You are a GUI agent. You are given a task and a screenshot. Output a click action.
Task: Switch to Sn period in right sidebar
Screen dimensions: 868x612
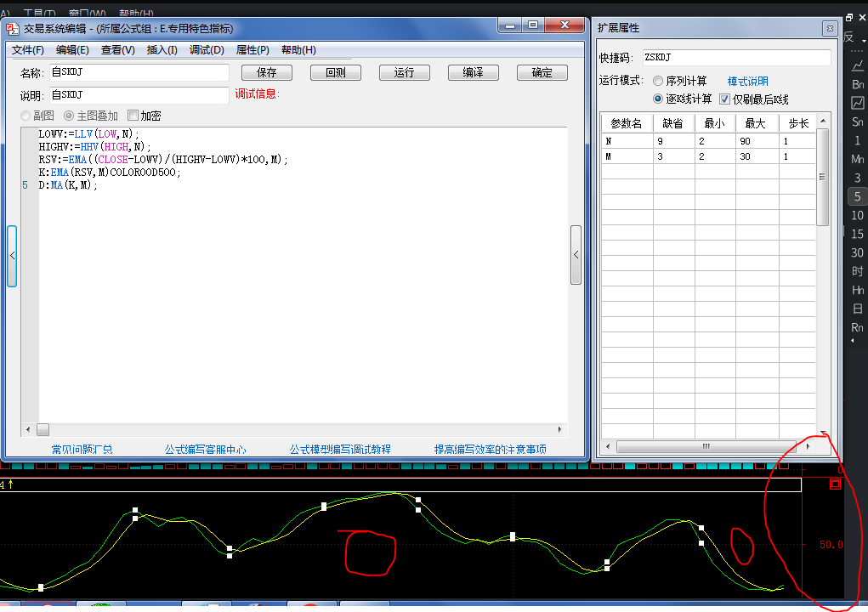[858, 122]
